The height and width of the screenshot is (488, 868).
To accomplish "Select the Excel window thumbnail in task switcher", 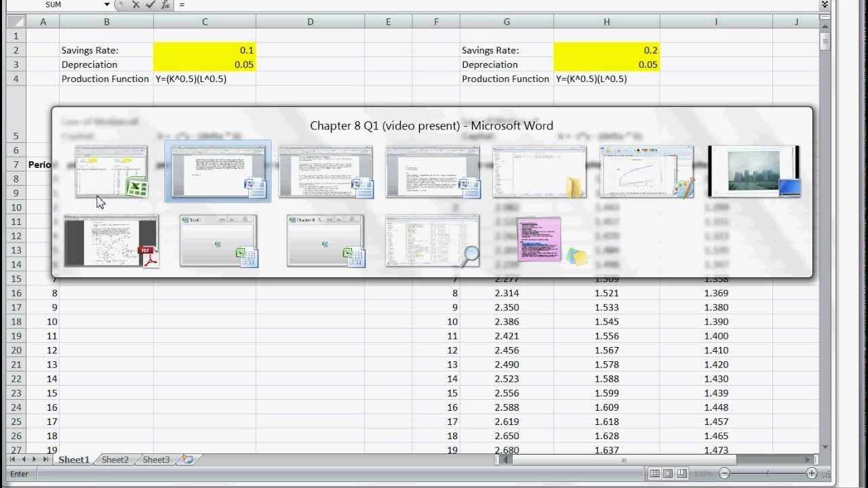I will (111, 171).
